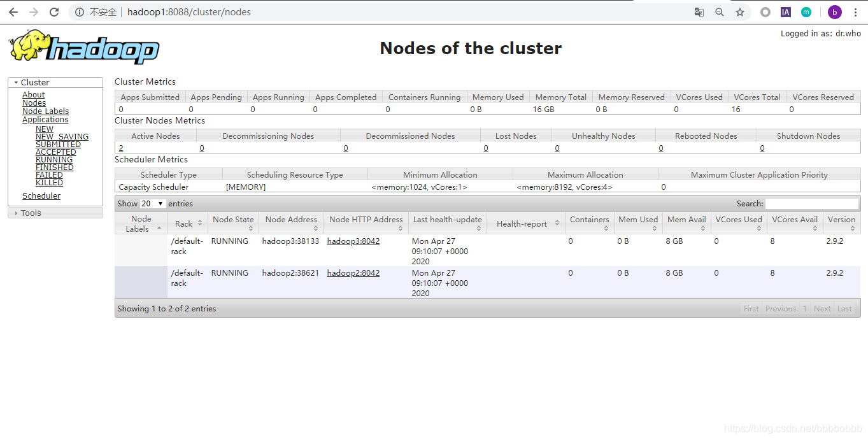Show KILLED applications
The height and width of the screenshot is (440, 868).
click(49, 182)
